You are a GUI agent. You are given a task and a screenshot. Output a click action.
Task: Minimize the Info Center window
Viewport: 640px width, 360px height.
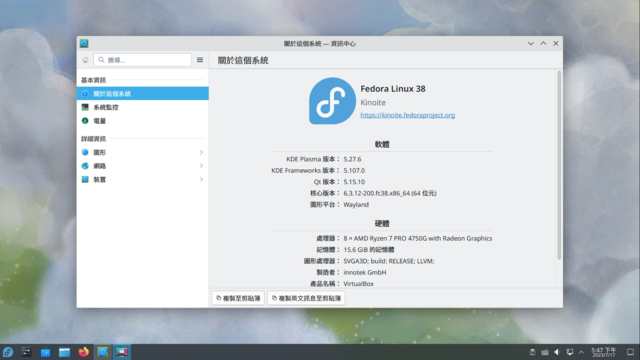pyautogui.click(x=531, y=43)
